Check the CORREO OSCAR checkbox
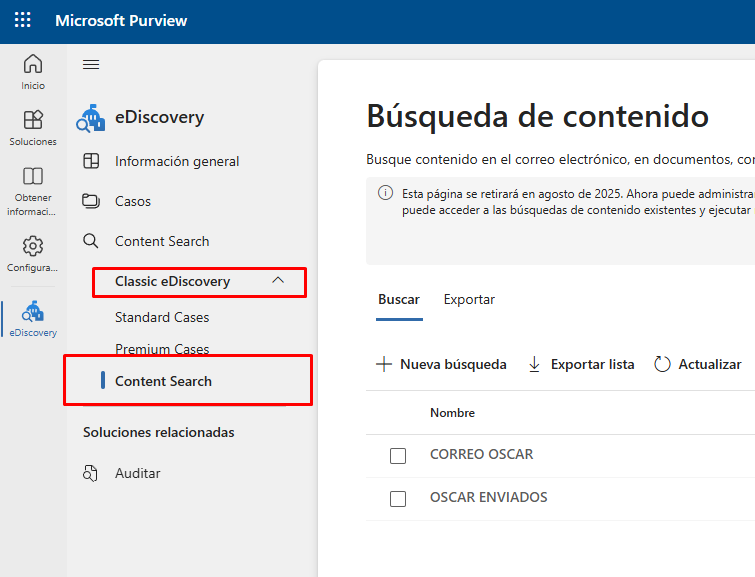The width and height of the screenshot is (755, 577). tap(398, 456)
